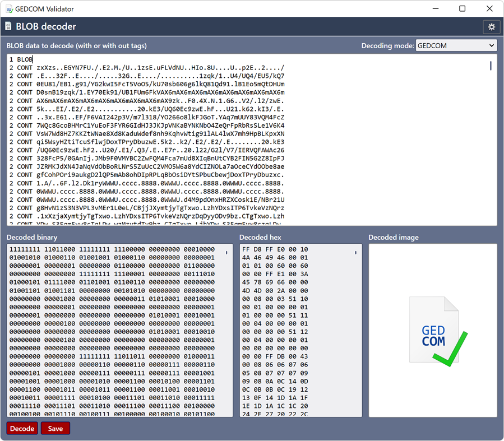
Task: Click the Decoded binary panel header
Action: [x=31, y=237]
